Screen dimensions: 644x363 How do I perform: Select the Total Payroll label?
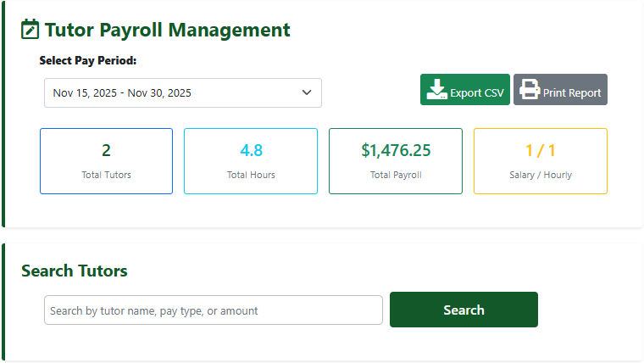[396, 175]
